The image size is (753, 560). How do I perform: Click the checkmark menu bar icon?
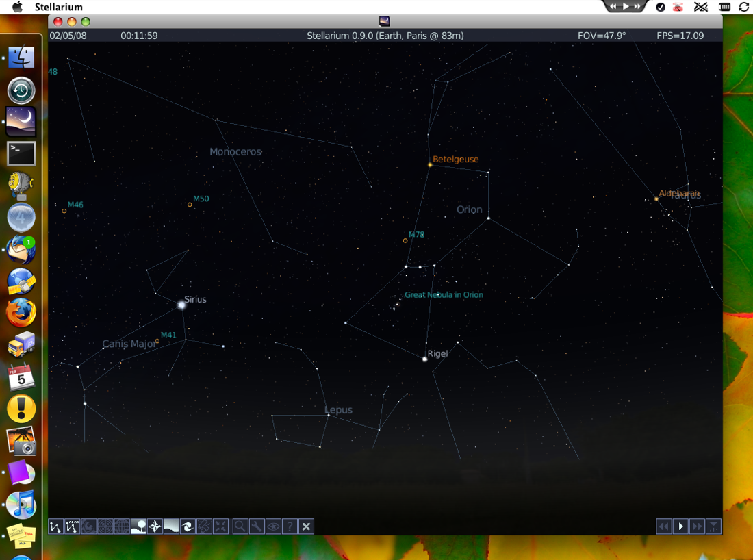pyautogui.click(x=661, y=7)
